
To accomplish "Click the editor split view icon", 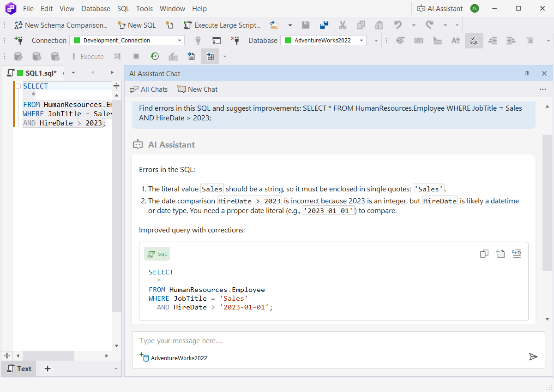I will click(116, 86).
